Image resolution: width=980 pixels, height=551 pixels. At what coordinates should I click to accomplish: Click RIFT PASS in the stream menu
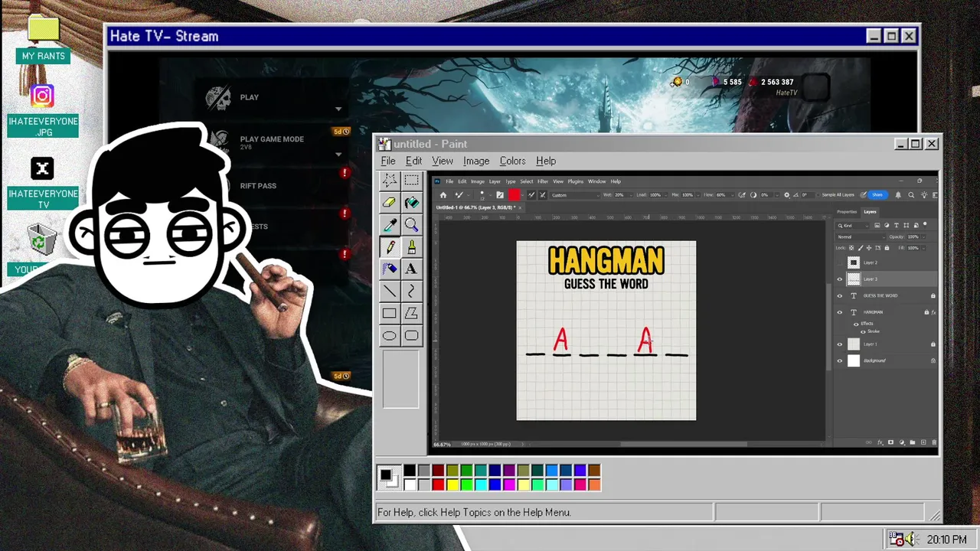click(258, 186)
